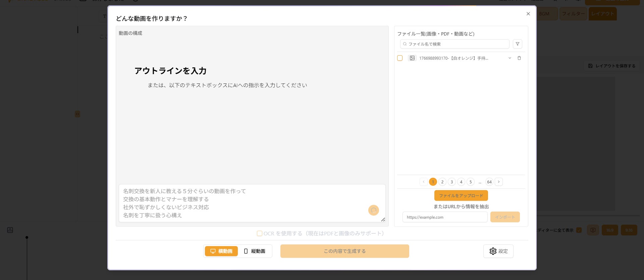
Task: Enable the OCR を使用する checkbox
Action: (260, 233)
